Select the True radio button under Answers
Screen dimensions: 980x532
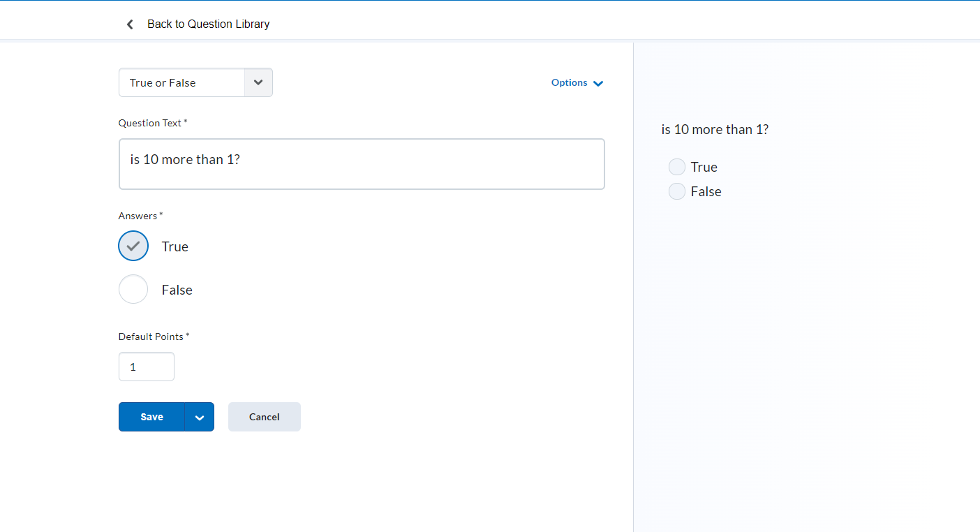click(x=133, y=246)
